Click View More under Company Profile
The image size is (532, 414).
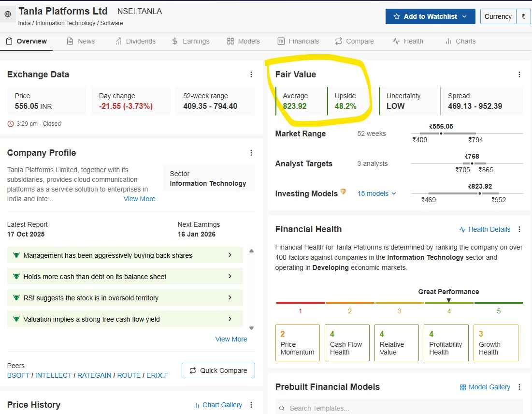pos(139,199)
